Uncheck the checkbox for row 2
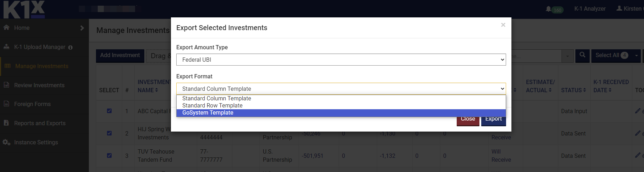The width and height of the screenshot is (644, 172). coord(109,133)
